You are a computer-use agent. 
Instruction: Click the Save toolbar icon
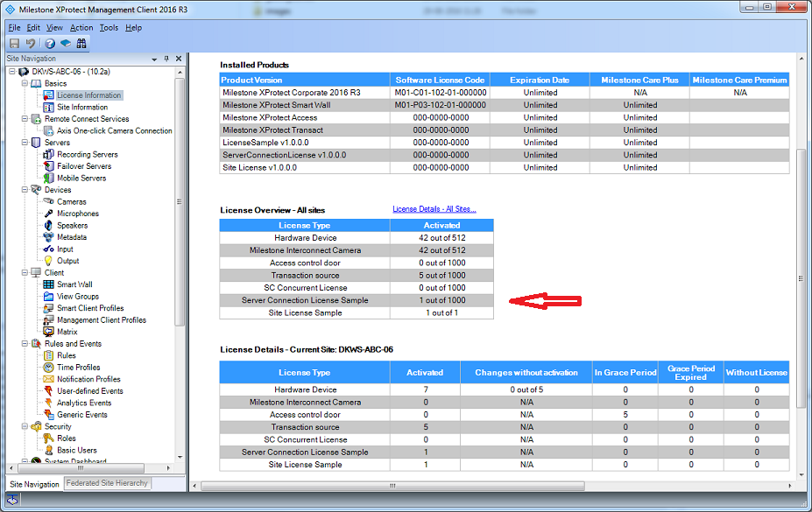click(14, 43)
